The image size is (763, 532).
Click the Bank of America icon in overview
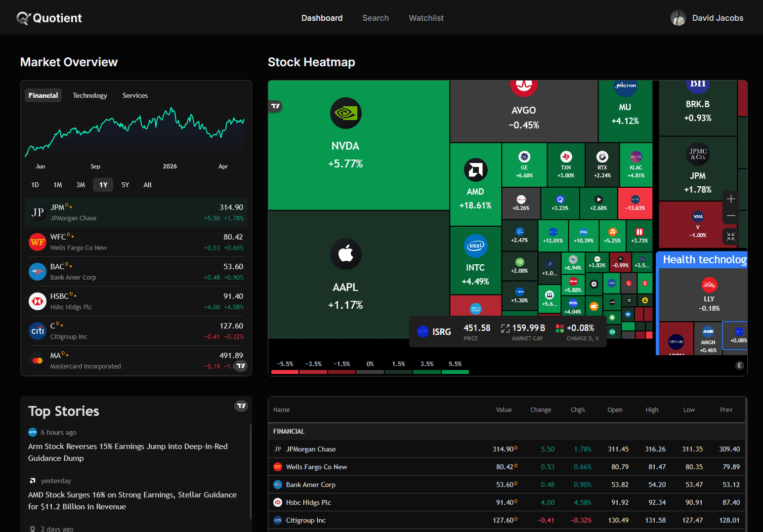tap(38, 272)
